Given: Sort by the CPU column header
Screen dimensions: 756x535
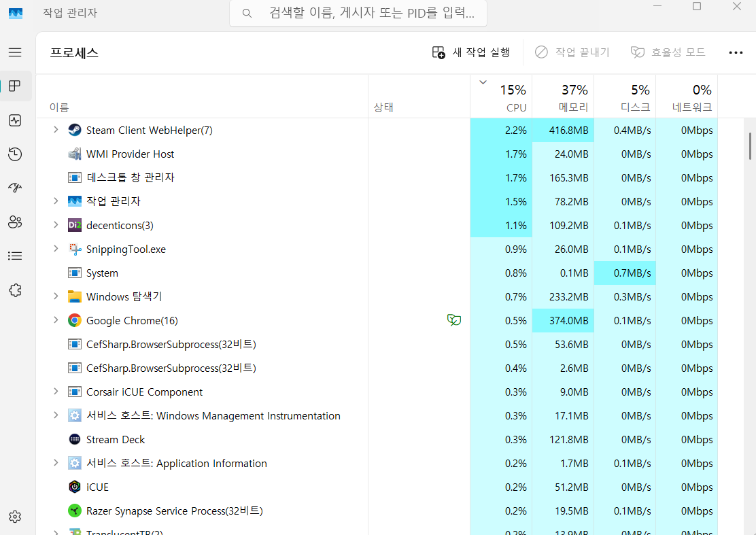Looking at the screenshot, I should tap(501, 97).
